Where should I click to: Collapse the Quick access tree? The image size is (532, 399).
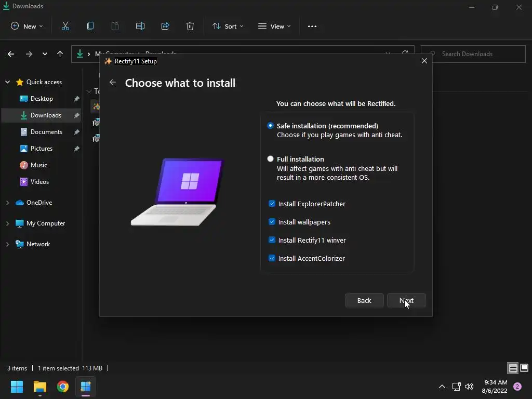pos(7,82)
